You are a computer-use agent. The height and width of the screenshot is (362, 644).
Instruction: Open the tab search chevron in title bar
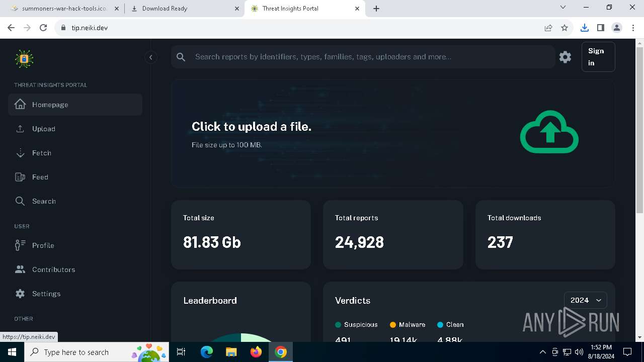pyautogui.click(x=563, y=7)
